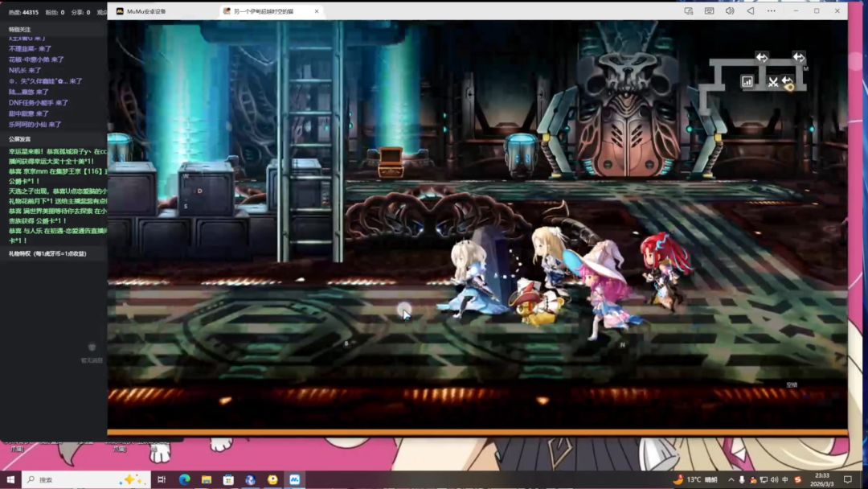Click MuMu volume speaker icon in title bar
The width and height of the screenshot is (868, 489).
pyautogui.click(x=730, y=11)
